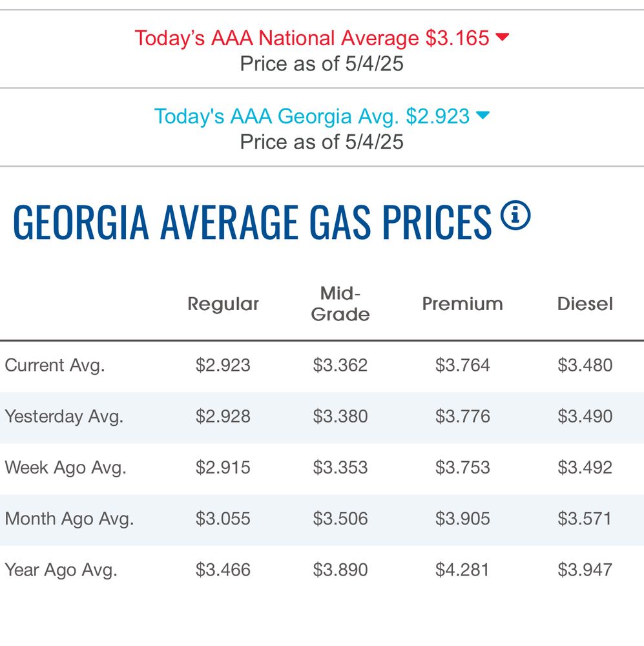Image resolution: width=644 pixels, height=646 pixels.
Task: Select the current Diesel price $3.480
Action: [x=585, y=366]
